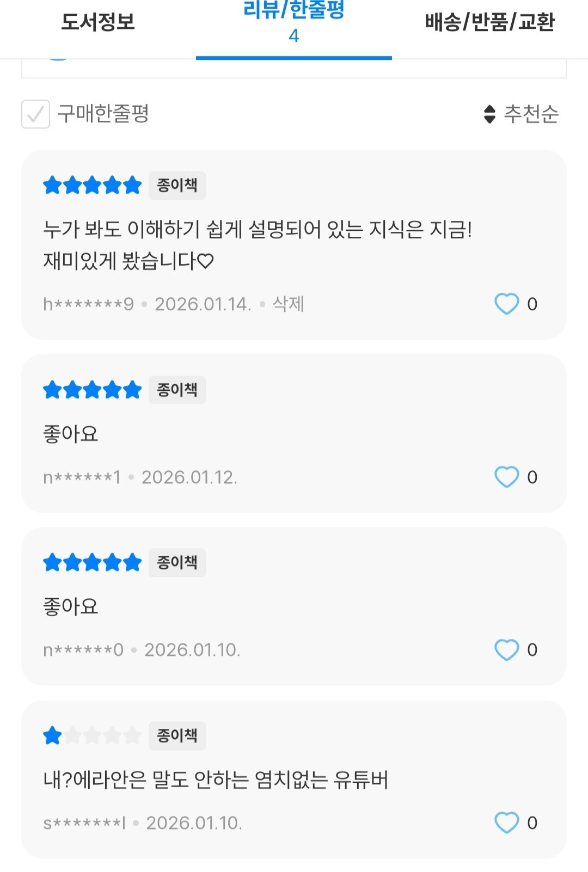Click five-star rating on h********9 review
This screenshot has height=872, width=588.
[92, 186]
